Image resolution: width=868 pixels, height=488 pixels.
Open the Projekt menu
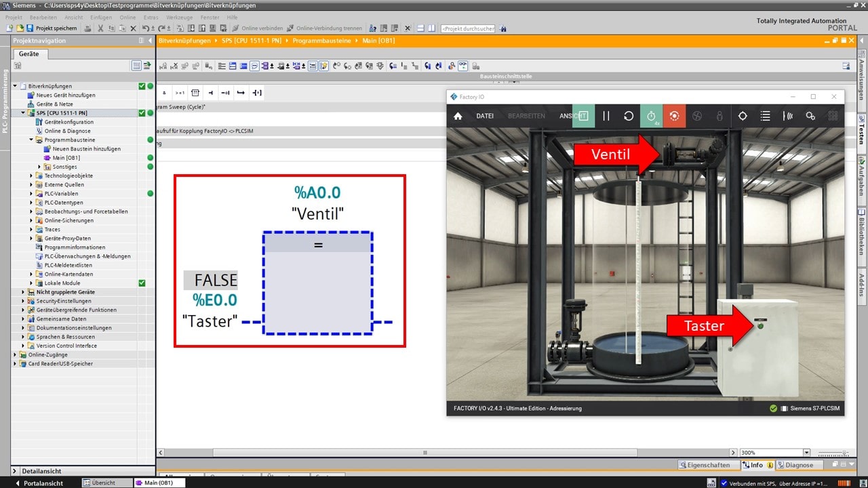click(x=14, y=17)
